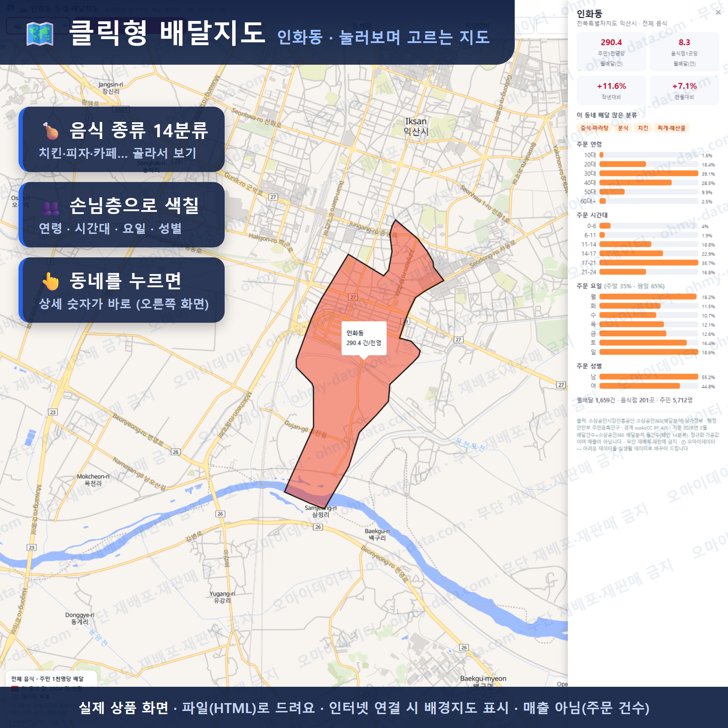The height and width of the screenshot is (728, 728).
Task: Click the Donggye-ri 동계리 map label
Action: (80, 619)
